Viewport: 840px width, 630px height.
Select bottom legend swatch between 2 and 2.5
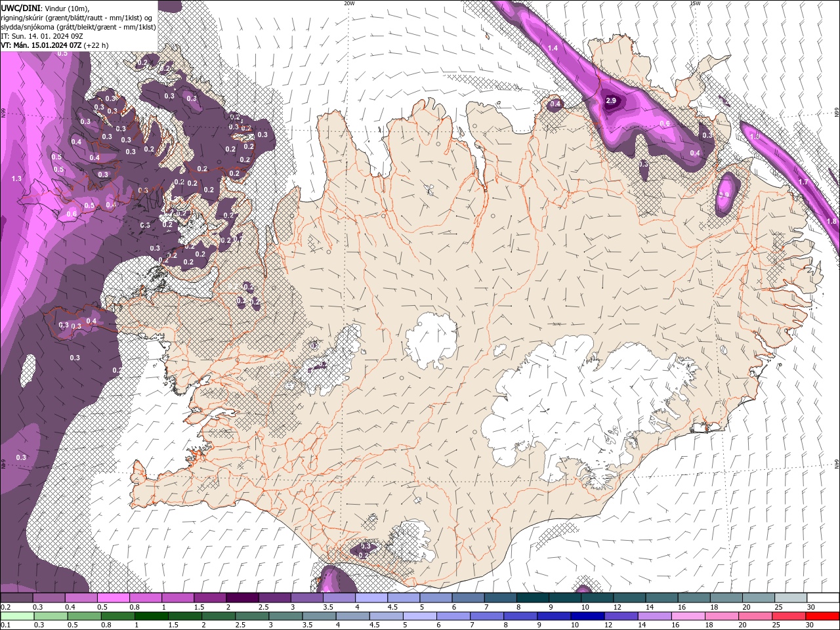(219, 616)
